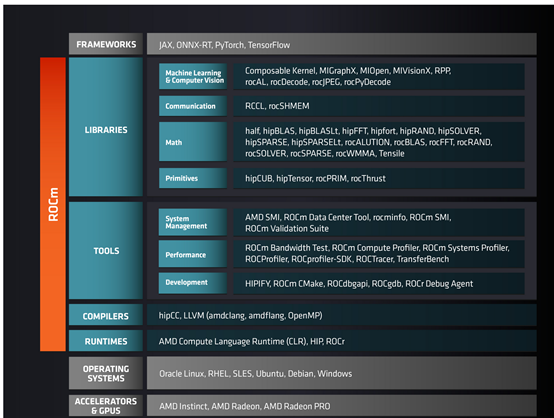554x418 pixels.
Task: Select the System Management tile
Action: [193, 222]
